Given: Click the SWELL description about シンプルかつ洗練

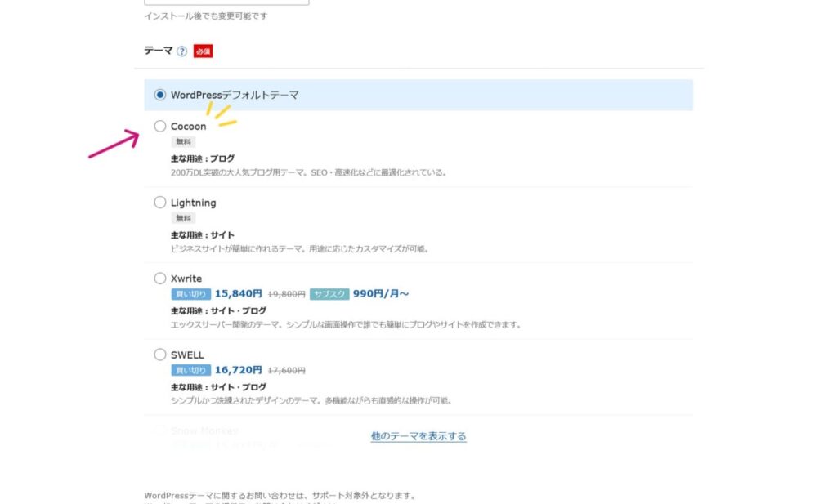Looking at the screenshot, I should [311, 400].
